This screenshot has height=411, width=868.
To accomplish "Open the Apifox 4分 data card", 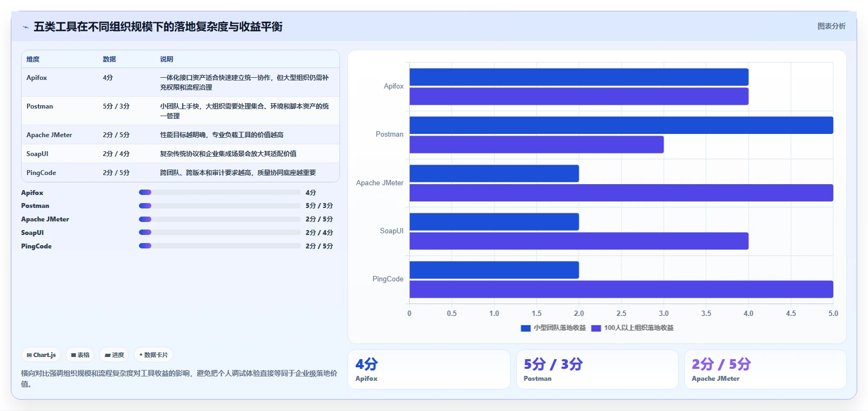I will pos(429,369).
